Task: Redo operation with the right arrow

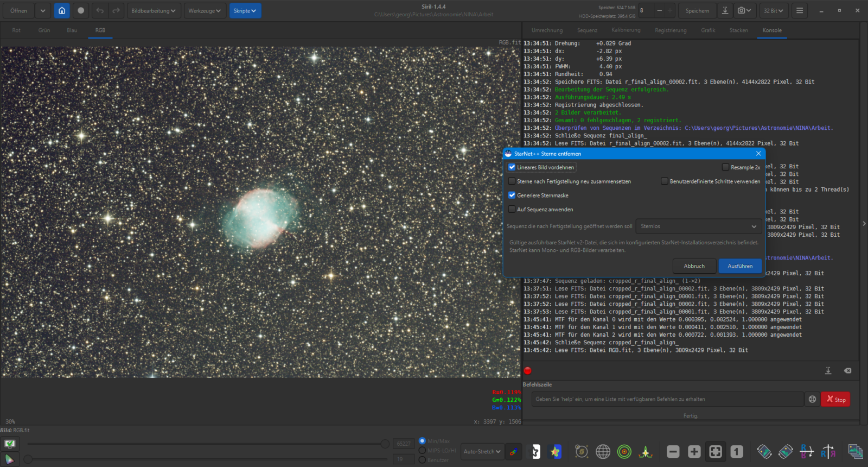Action: pos(116,10)
